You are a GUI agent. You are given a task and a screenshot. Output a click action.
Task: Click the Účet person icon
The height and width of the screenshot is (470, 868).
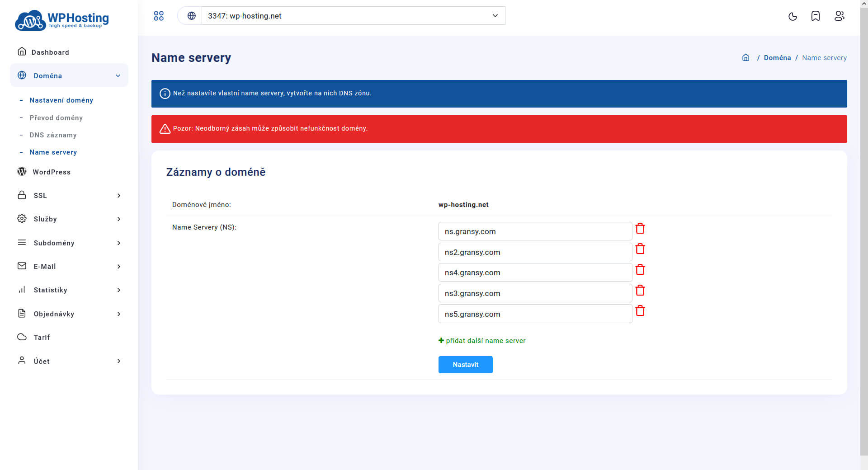click(22, 360)
